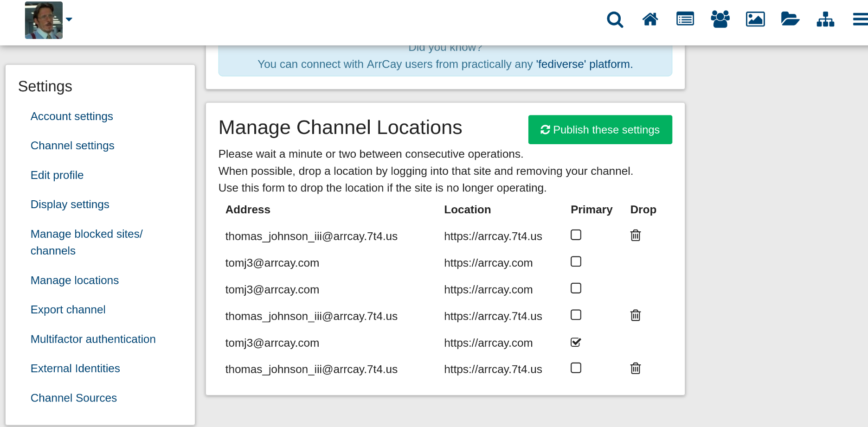This screenshot has height=427, width=868.
Task: Click the profile avatar photo
Action: (44, 20)
